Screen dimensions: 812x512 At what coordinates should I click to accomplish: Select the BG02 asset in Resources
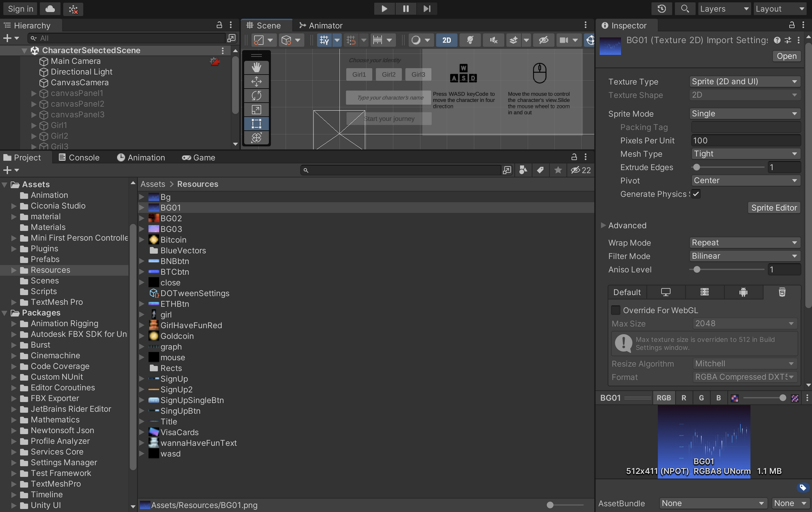click(x=171, y=218)
